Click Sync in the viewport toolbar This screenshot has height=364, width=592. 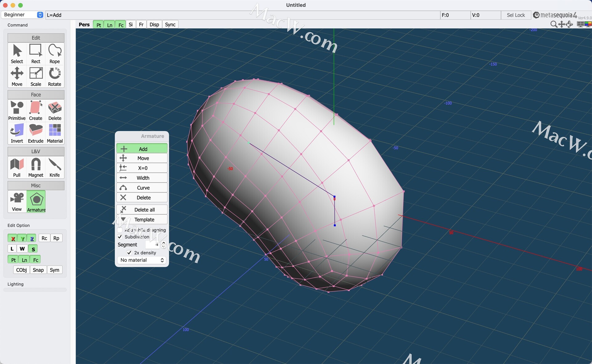pos(170,25)
